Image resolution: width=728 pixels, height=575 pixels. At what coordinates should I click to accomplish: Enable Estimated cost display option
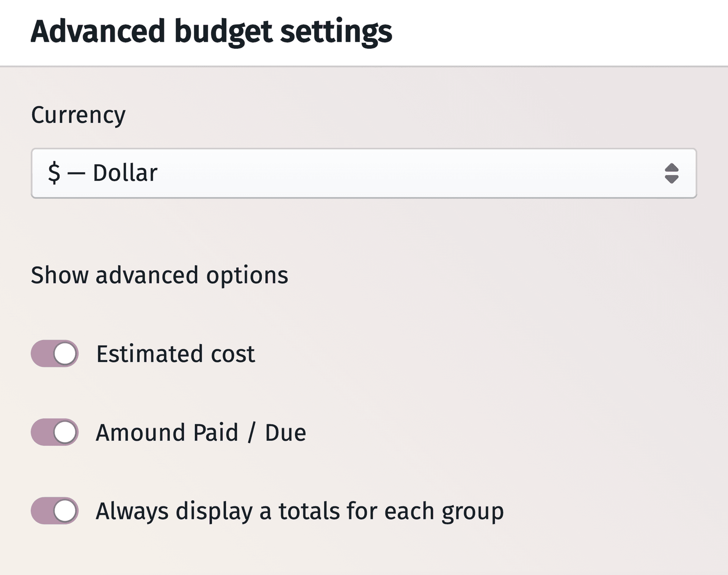55,354
